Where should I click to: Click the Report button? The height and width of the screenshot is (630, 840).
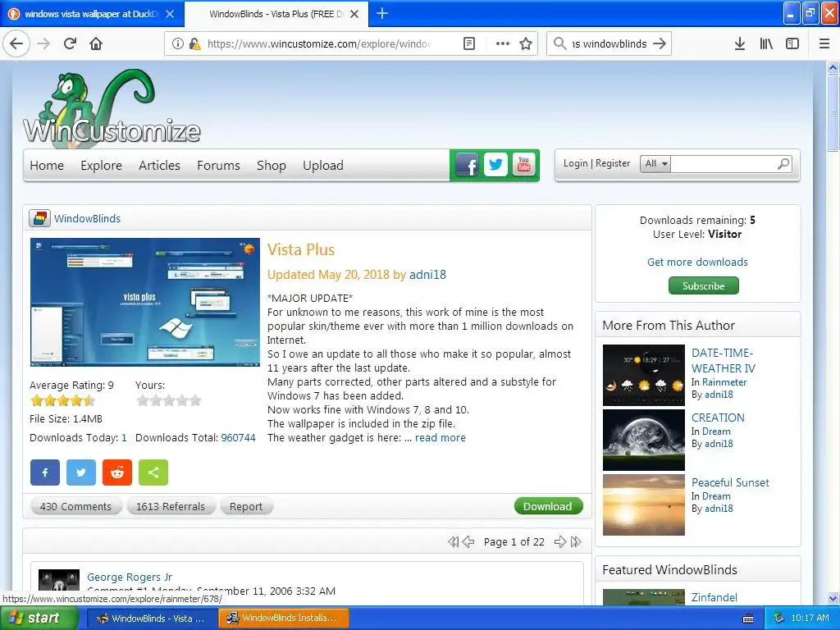(x=246, y=506)
